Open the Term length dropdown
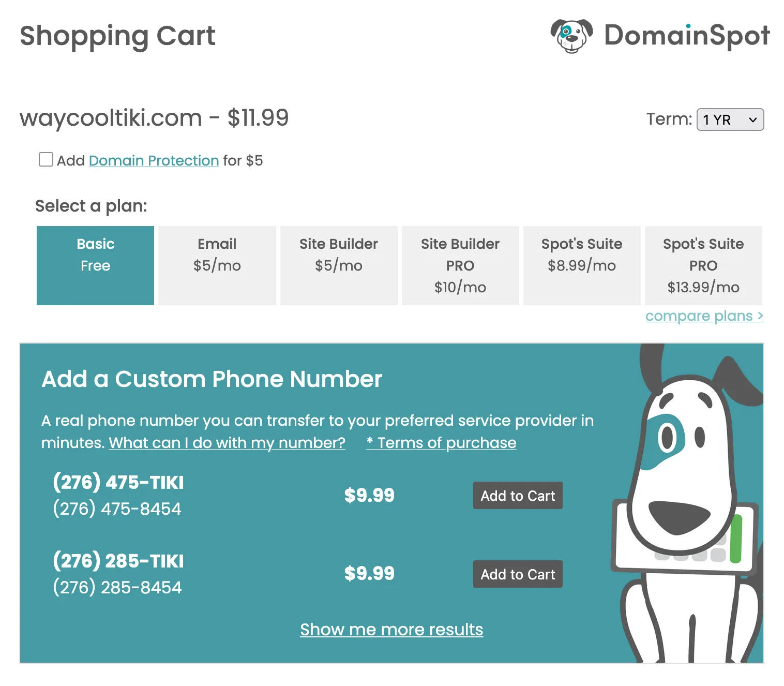 tap(730, 120)
